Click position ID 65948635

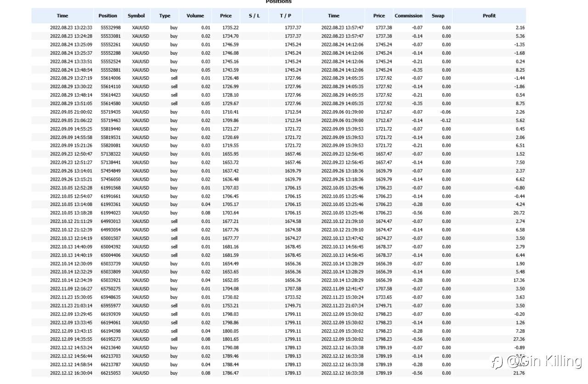tap(111, 297)
